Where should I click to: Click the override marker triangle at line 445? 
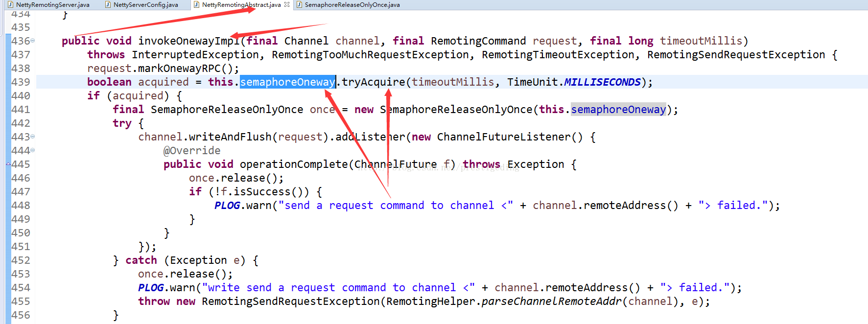pyautogui.click(x=8, y=164)
